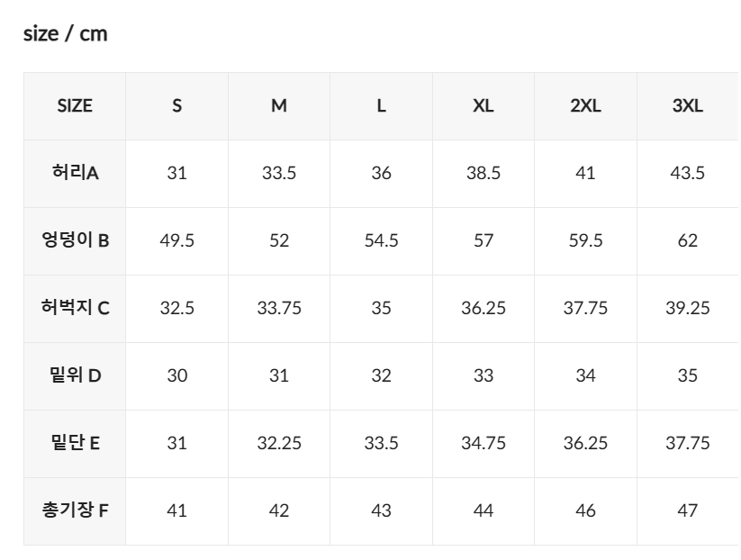The height and width of the screenshot is (560, 741).
Task: Select the XL size column header
Action: point(483,106)
